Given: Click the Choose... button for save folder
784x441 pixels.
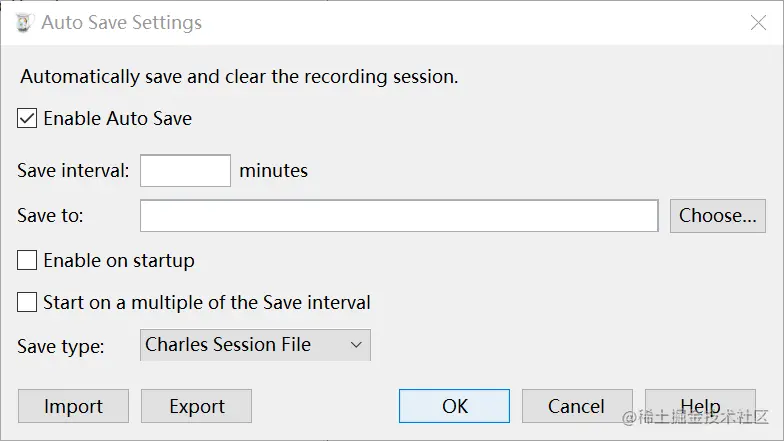Looking at the screenshot, I should tap(718, 216).
